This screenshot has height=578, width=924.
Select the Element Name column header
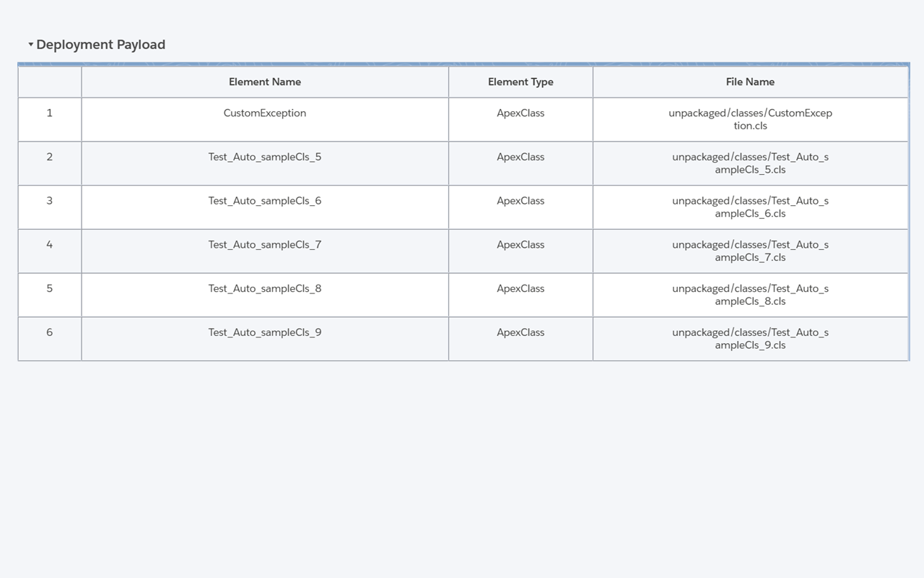[264, 82]
